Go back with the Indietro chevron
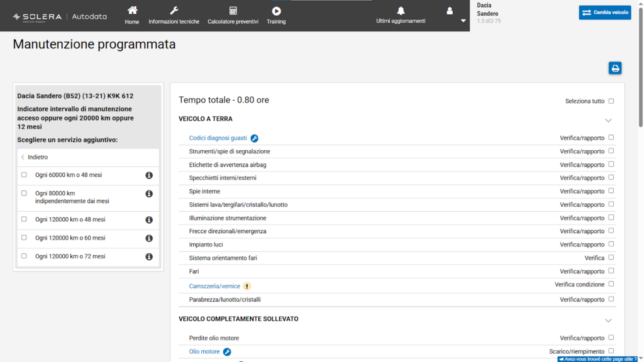Screen dimensions: 644x362 23,157
